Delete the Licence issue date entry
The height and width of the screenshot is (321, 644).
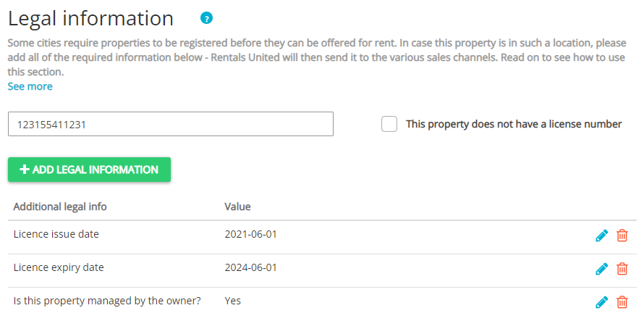(x=622, y=235)
